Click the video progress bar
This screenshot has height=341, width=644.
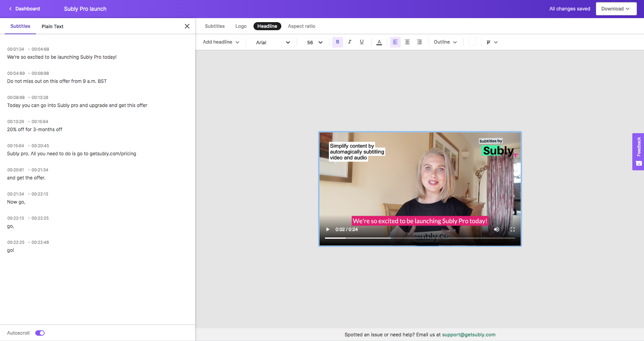(x=420, y=238)
